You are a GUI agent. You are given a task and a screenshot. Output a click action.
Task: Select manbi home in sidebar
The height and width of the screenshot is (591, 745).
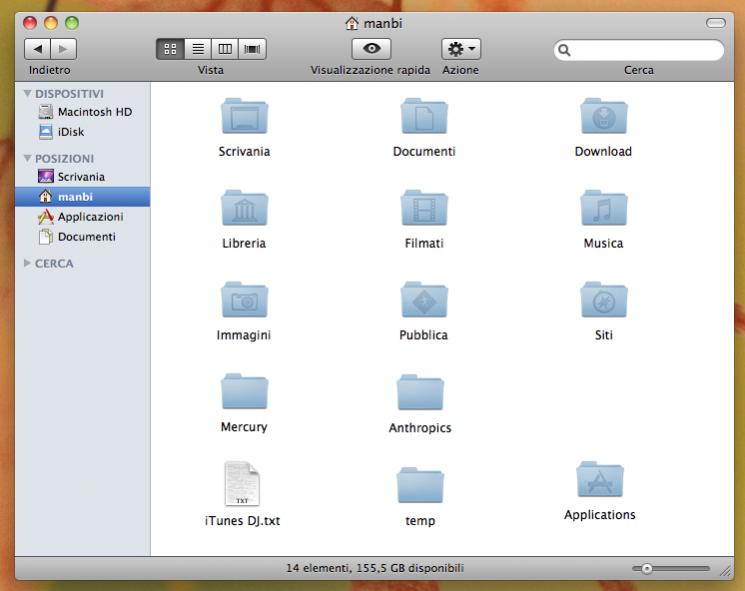[x=83, y=197]
